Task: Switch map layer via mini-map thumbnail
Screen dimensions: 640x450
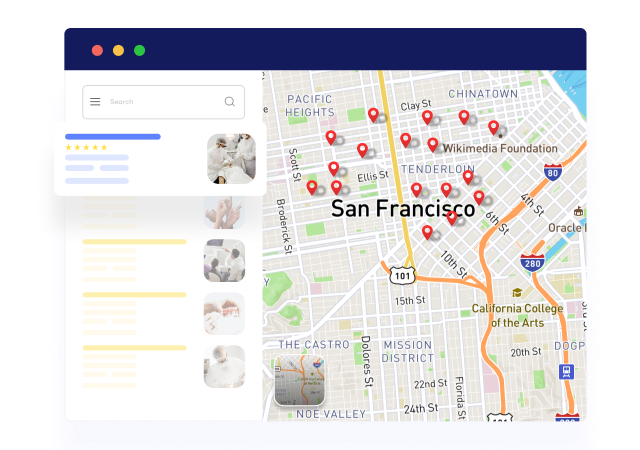Action: pyautogui.click(x=300, y=380)
